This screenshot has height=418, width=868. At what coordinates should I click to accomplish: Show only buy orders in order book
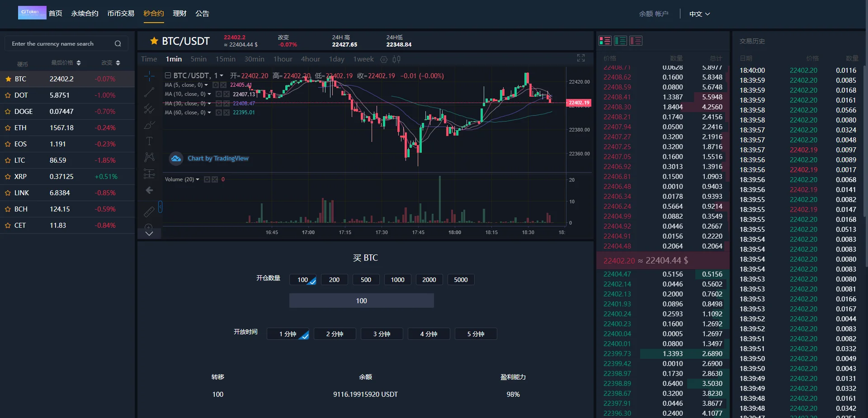(x=620, y=41)
